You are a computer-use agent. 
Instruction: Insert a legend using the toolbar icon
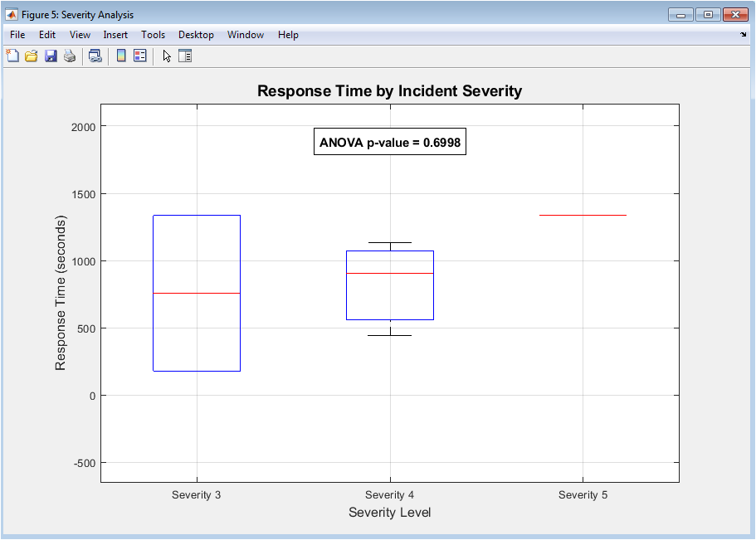point(140,56)
